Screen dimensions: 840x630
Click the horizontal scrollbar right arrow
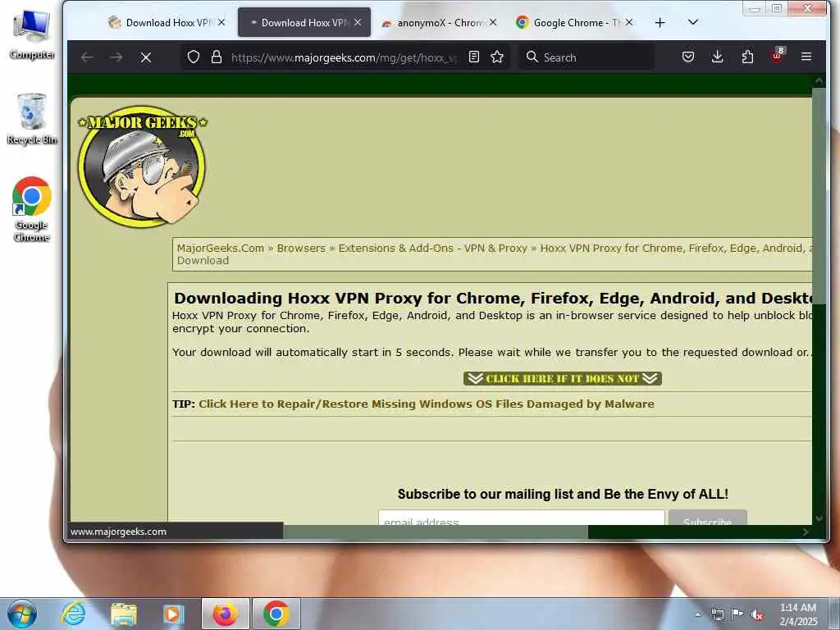806,532
